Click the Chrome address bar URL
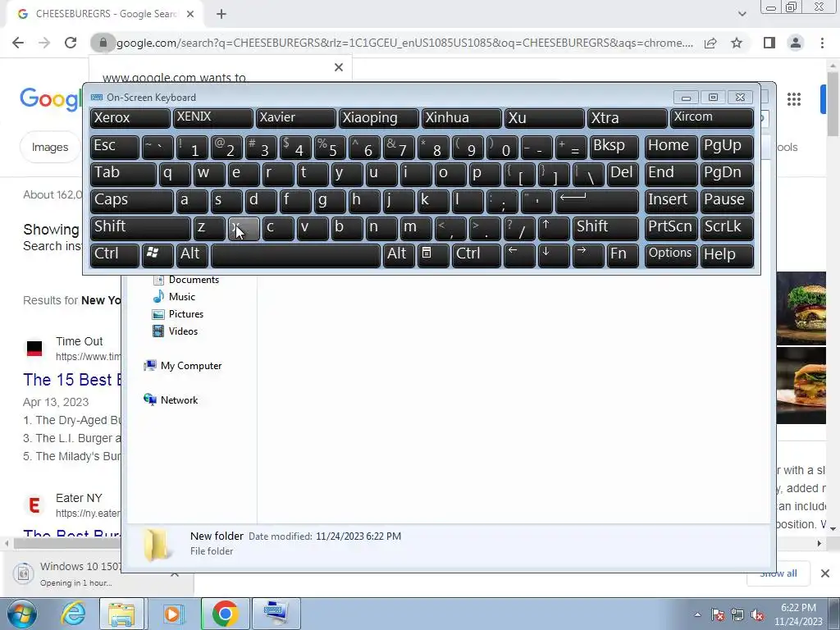The width and height of the screenshot is (840, 630). pyautogui.click(x=404, y=43)
